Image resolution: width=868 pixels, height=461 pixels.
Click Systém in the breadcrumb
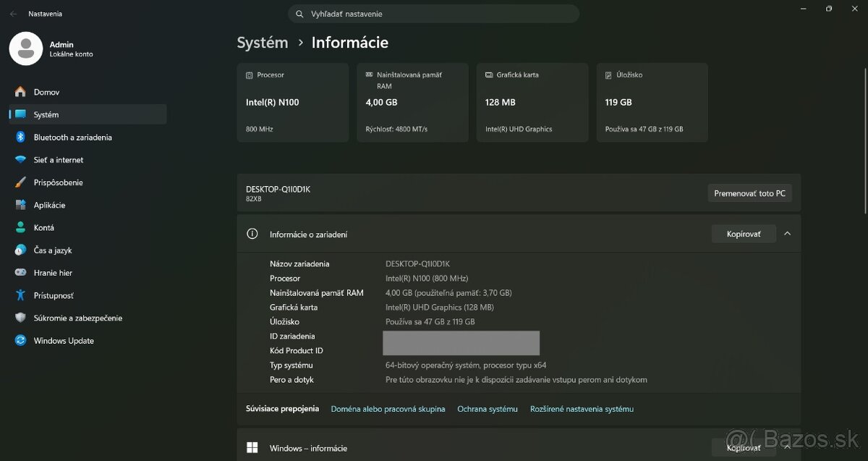[x=263, y=43]
